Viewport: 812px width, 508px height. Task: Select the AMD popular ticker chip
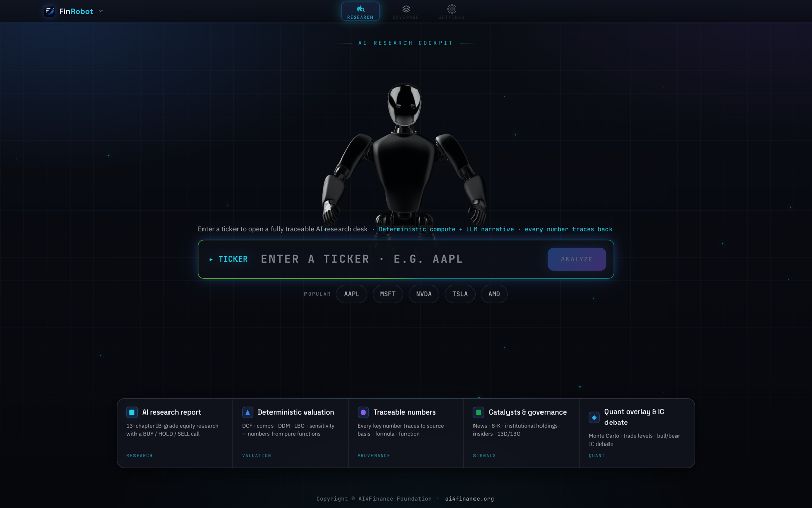[x=494, y=294]
